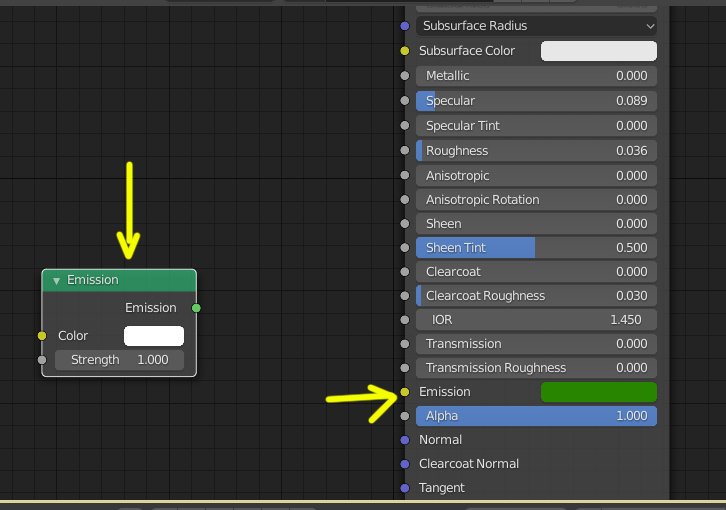Click the IOR value field
This screenshot has width=726, height=510.
click(536, 320)
